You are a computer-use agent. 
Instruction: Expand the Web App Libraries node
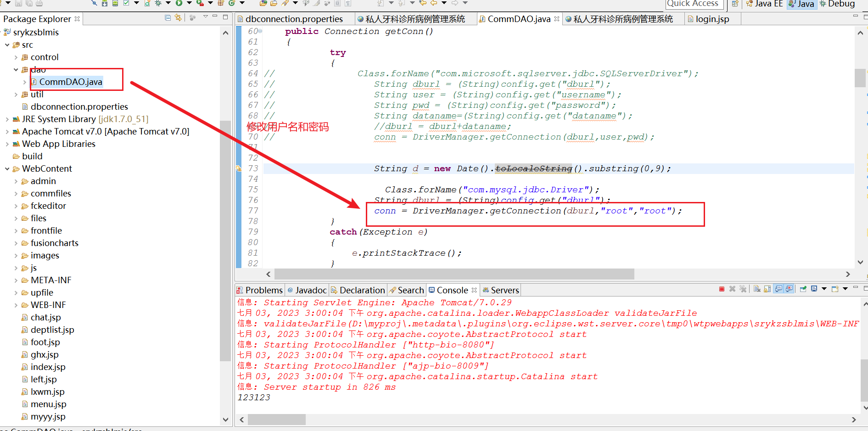7,144
